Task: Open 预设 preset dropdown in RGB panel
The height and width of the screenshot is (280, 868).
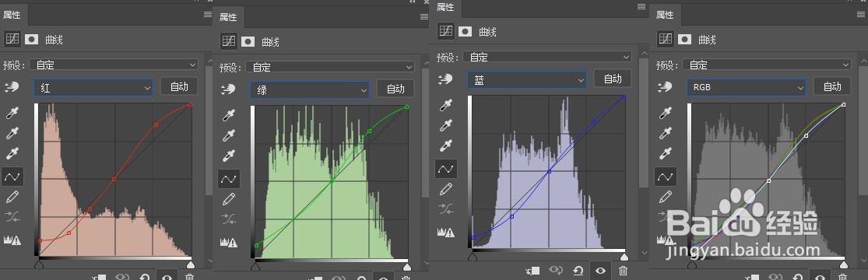Action: coord(767,65)
